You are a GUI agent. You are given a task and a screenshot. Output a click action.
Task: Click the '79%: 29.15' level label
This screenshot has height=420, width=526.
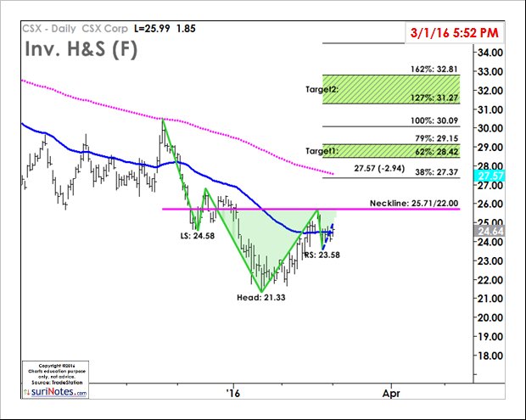point(436,138)
